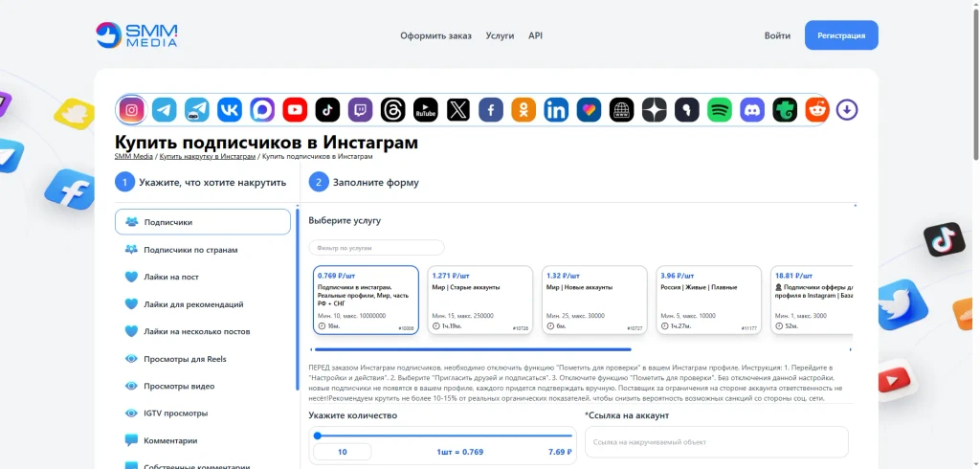
Task: Click the 7.69 ₽ total price
Action: point(560,452)
